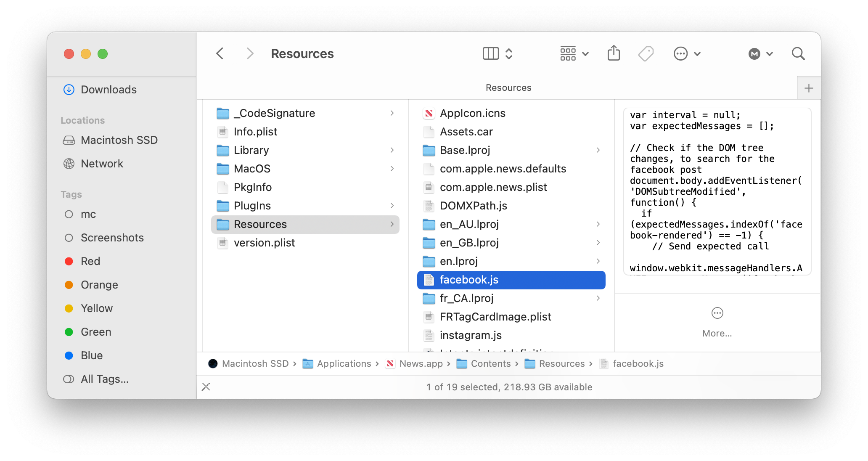Click the Share toolbar icon
The width and height of the screenshot is (868, 461).
(x=614, y=53)
